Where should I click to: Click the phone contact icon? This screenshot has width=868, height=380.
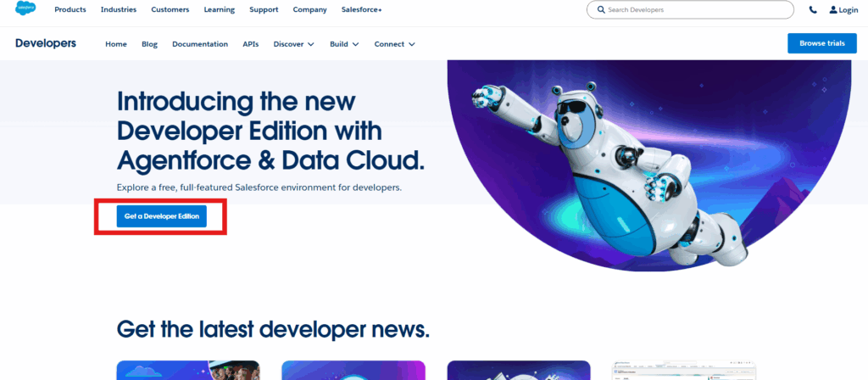813,10
